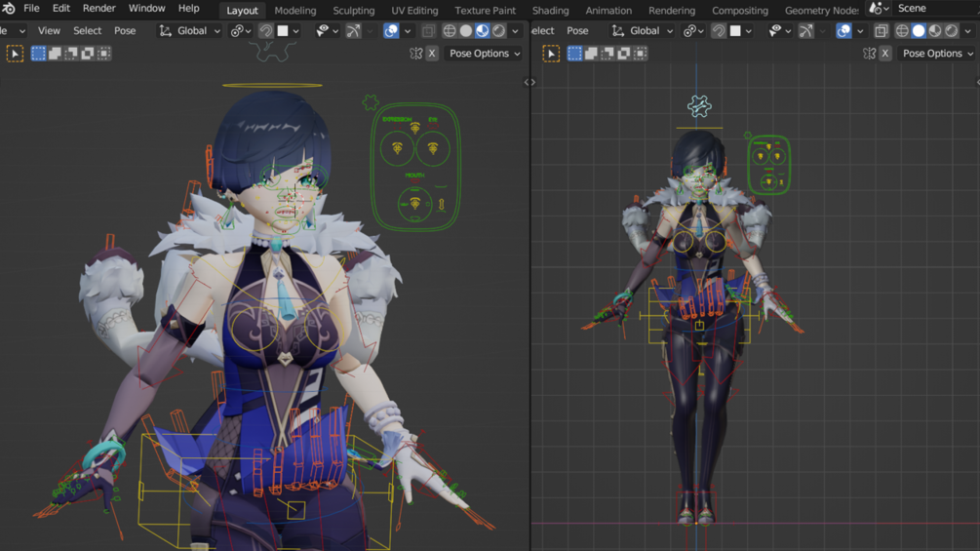Open right viewport Pose menu
Viewport: 980px width, 551px height.
click(577, 30)
